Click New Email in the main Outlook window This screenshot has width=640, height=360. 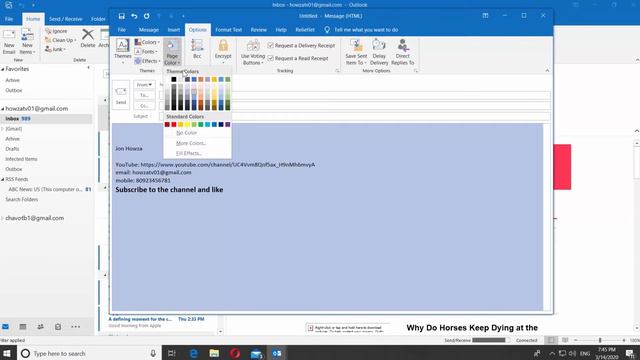point(9,42)
